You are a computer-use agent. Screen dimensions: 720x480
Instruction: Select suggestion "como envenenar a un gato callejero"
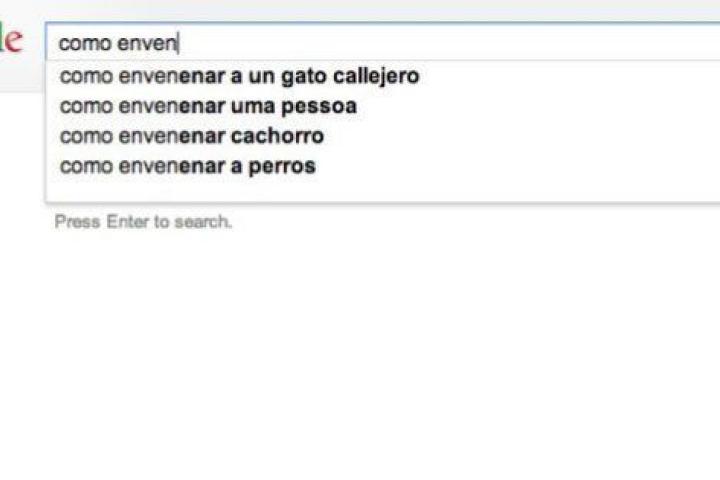(x=239, y=76)
